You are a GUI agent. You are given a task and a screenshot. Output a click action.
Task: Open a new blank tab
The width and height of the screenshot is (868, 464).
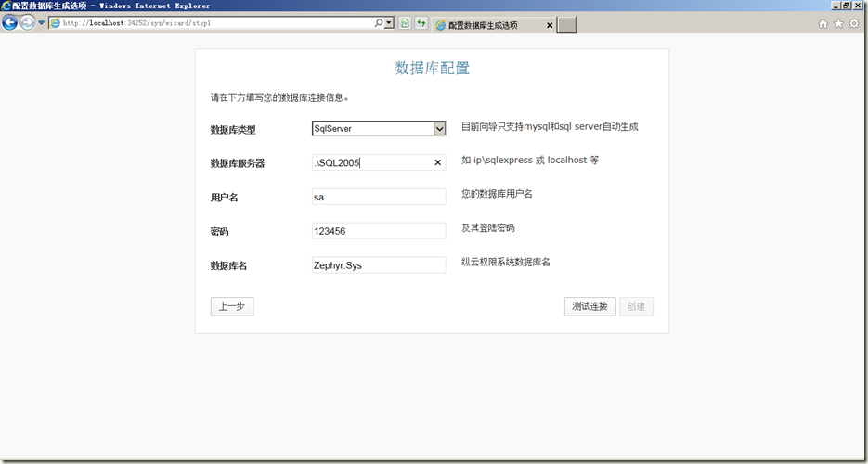pyautogui.click(x=566, y=25)
